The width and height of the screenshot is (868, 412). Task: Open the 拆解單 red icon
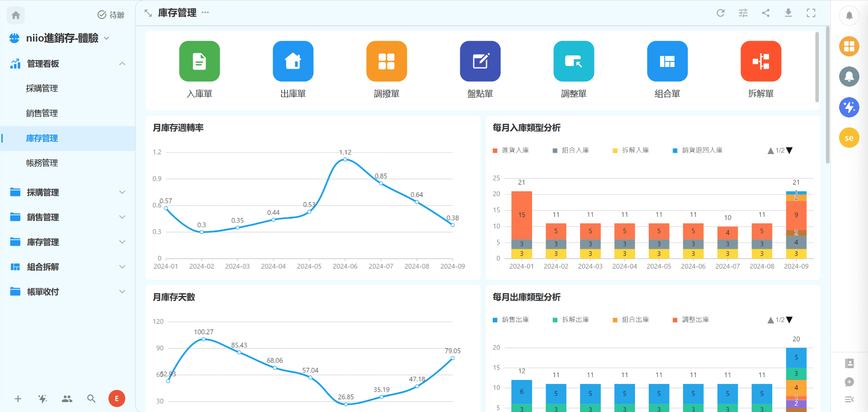761,61
